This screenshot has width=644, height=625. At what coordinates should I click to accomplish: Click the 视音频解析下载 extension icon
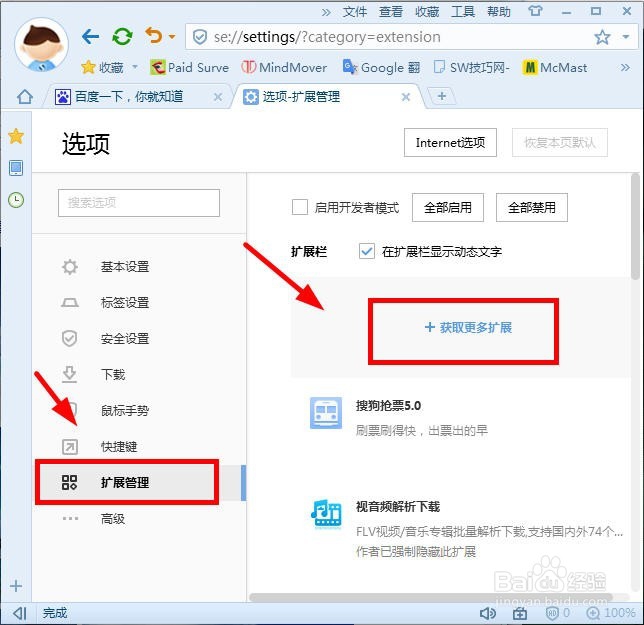326,514
